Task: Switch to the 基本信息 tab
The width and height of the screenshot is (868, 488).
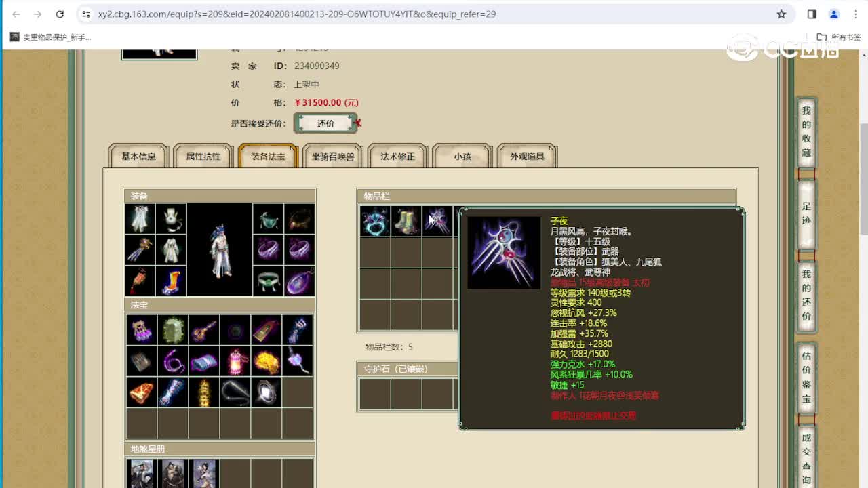Action: click(138, 157)
